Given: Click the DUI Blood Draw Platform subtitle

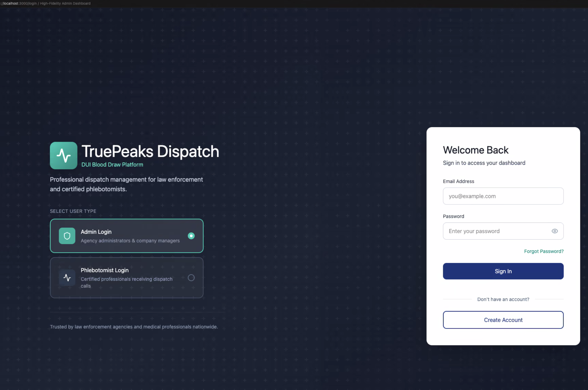Looking at the screenshot, I should click(x=112, y=164).
